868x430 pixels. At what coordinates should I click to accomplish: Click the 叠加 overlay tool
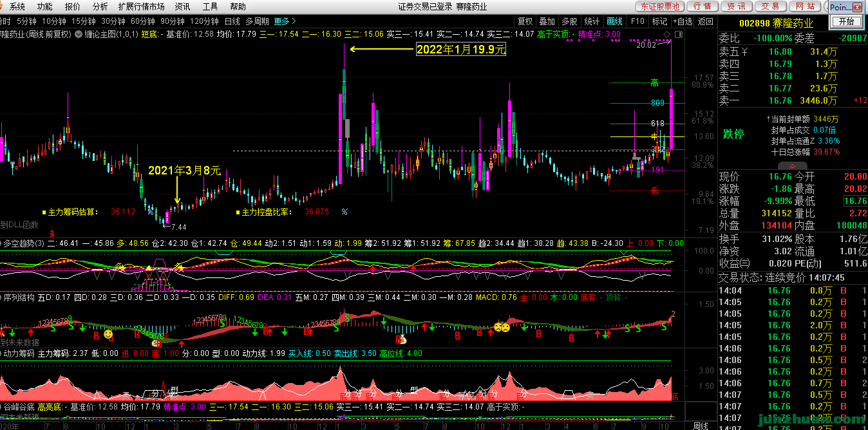[x=547, y=21]
